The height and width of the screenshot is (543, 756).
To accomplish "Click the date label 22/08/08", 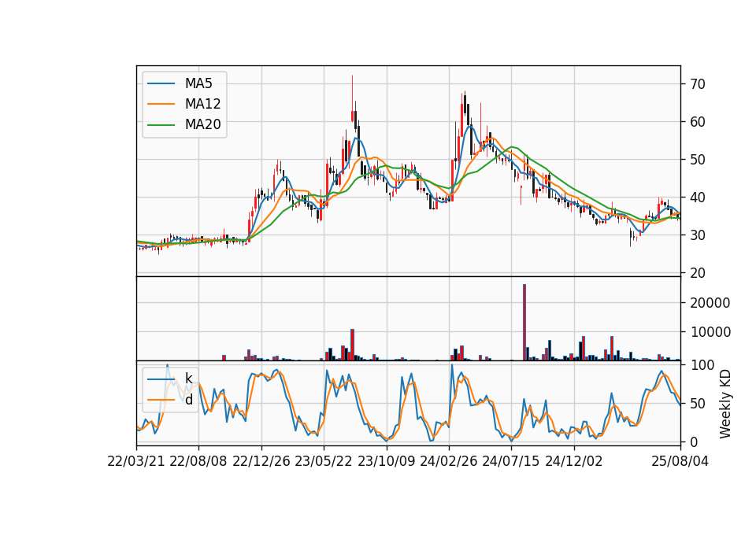I will [198, 461].
